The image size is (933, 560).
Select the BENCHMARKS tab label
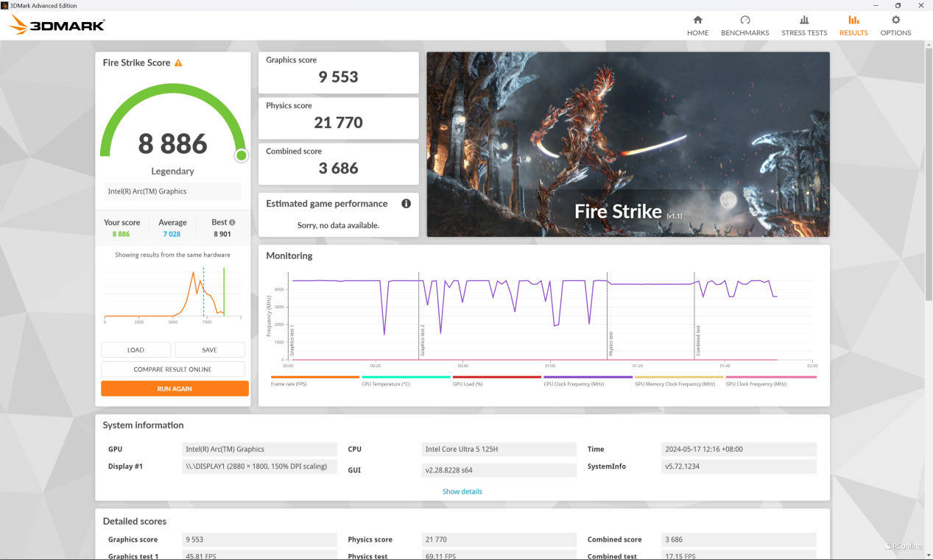744,32
